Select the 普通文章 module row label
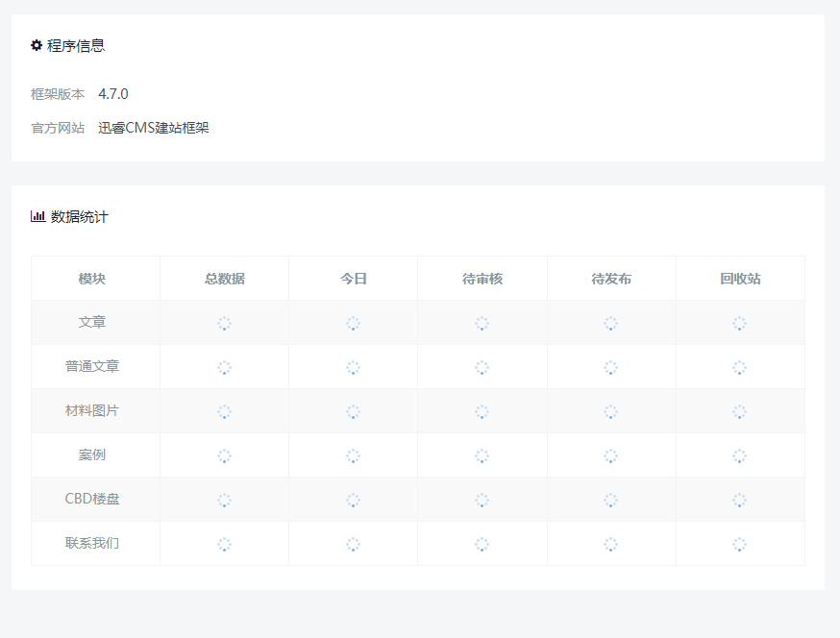Image resolution: width=840 pixels, height=638 pixels. point(92,366)
